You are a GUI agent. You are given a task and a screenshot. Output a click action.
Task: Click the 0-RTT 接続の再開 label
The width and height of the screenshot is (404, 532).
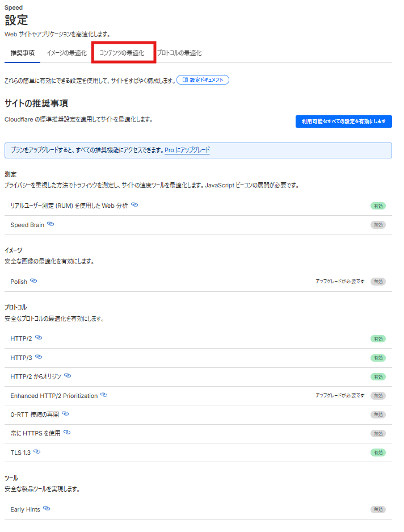(35, 414)
